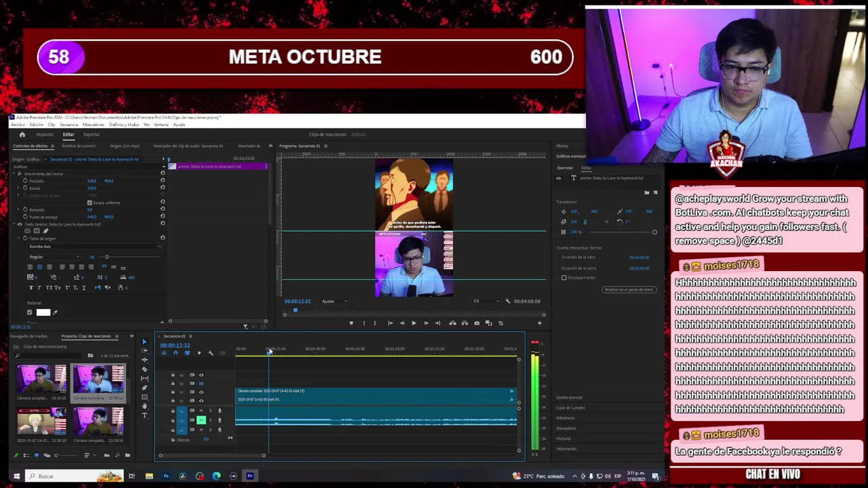Open Program Monitor settings wrench
The height and width of the screenshot is (488, 868).
507,301
